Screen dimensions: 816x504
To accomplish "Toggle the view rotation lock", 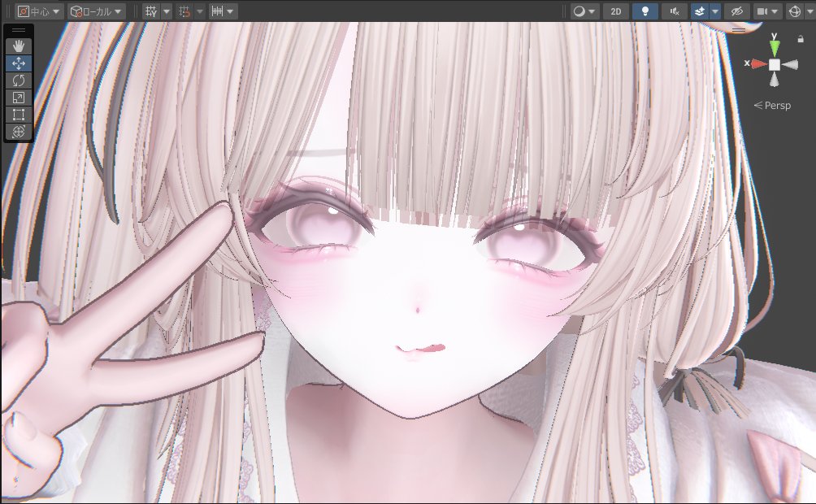I will (x=801, y=38).
